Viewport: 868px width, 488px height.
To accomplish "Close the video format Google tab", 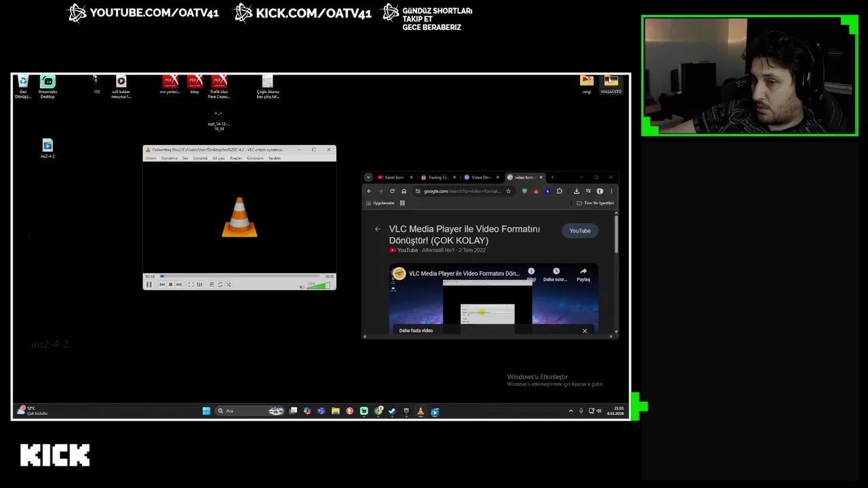I will (540, 178).
